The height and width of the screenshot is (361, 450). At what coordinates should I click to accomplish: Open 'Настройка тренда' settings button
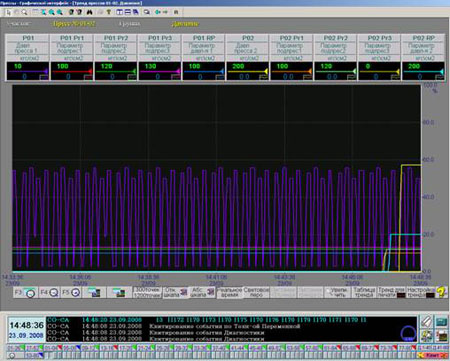[421, 292]
